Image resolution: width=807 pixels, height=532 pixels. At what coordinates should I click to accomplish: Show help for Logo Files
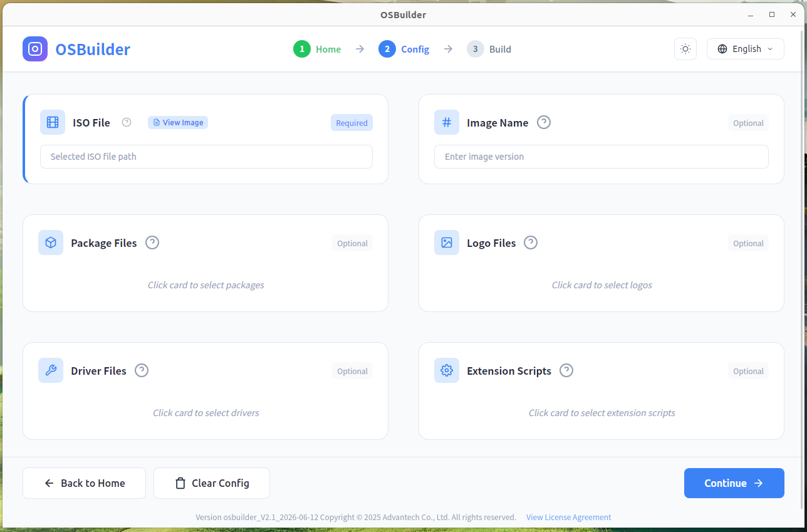point(531,243)
